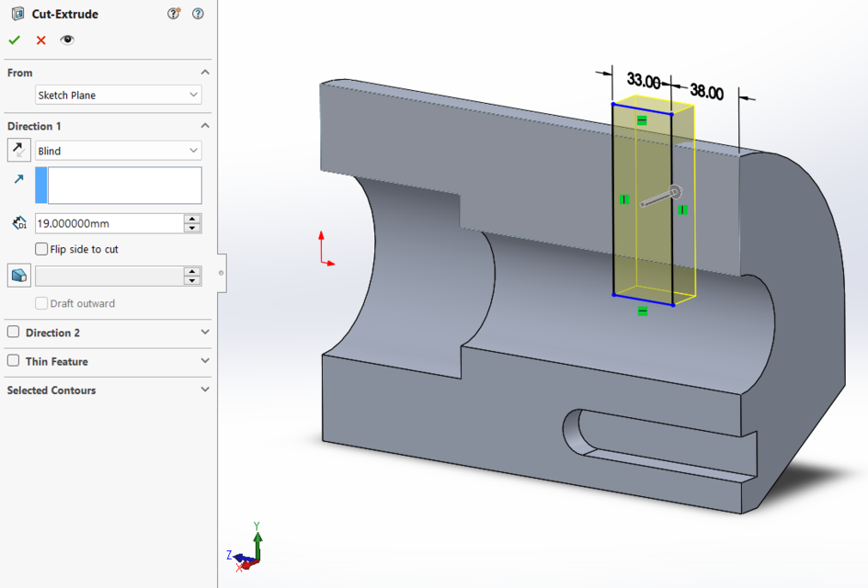Open the Blind end condition dropdown
This screenshot has height=588, width=868.
point(118,151)
